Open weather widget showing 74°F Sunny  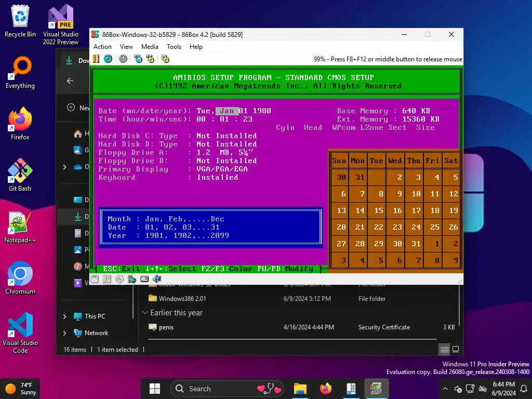(21, 389)
